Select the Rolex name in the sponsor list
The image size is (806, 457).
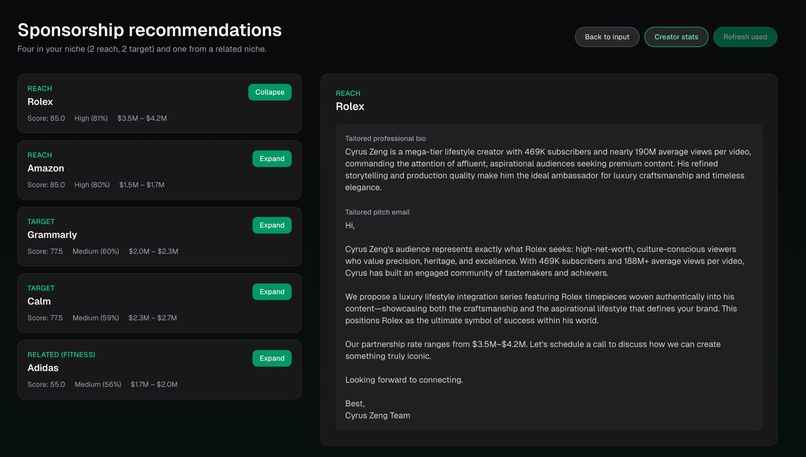[40, 102]
